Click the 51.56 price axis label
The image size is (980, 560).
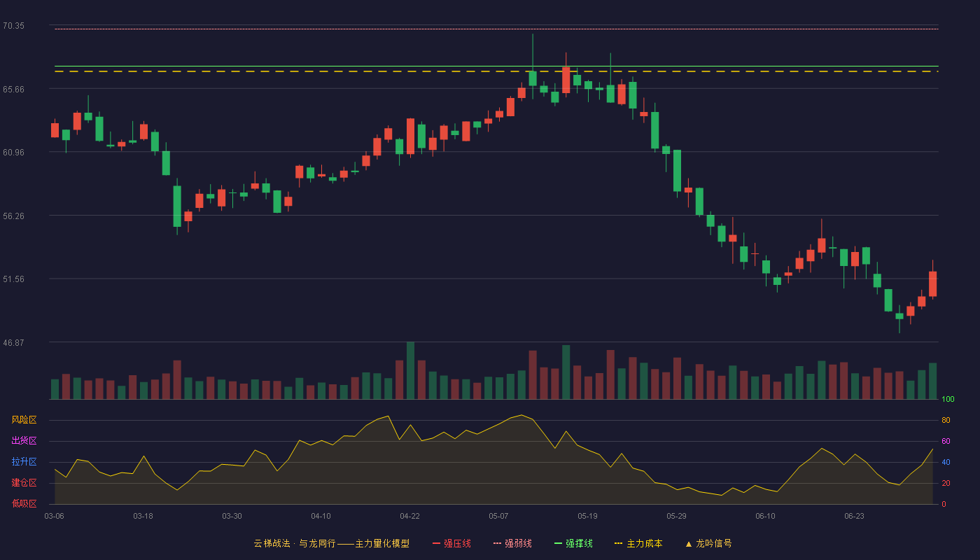point(13,279)
